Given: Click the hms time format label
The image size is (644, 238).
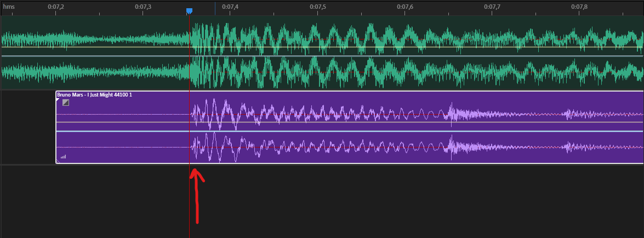Looking at the screenshot, I should pyautogui.click(x=8, y=7).
